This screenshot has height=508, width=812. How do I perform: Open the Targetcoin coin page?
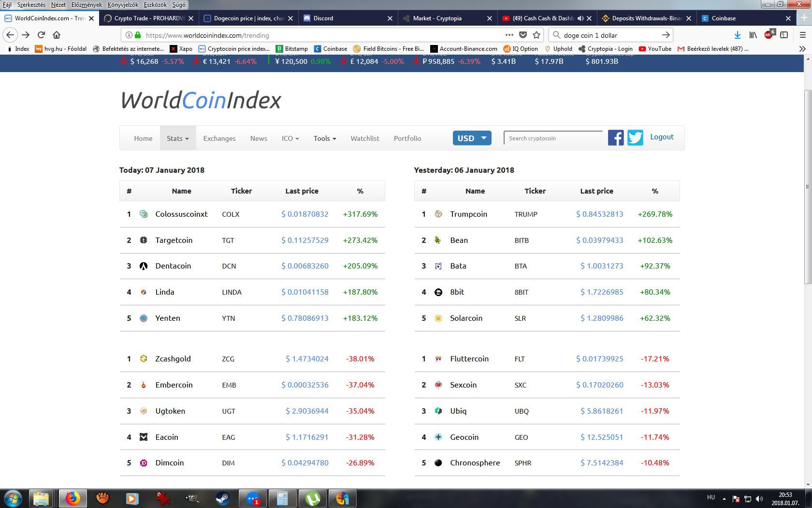coord(174,240)
